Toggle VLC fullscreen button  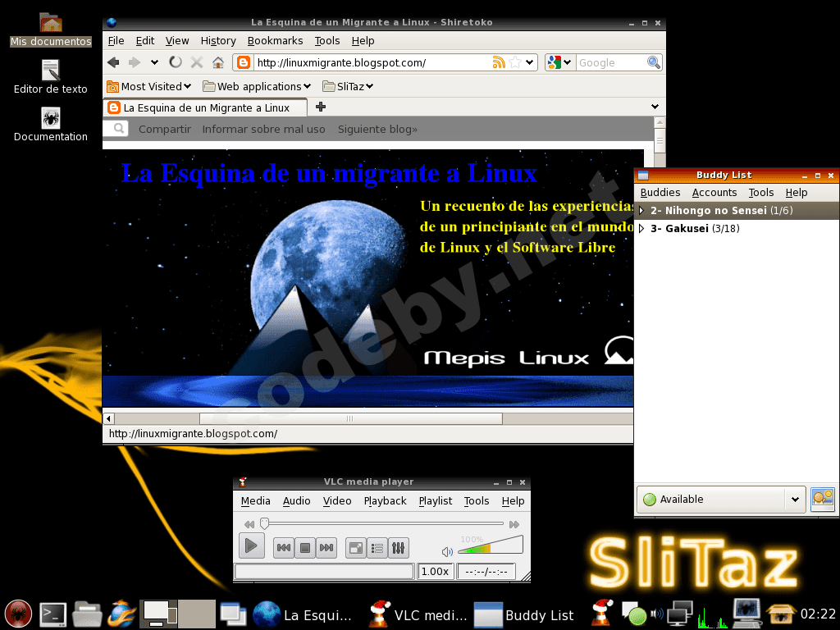pos(356,547)
